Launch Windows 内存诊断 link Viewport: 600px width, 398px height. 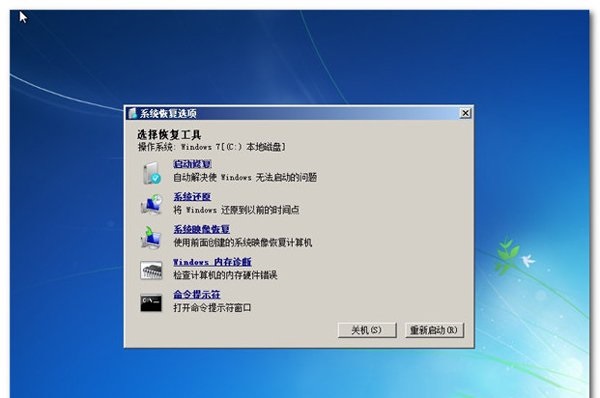coord(212,262)
